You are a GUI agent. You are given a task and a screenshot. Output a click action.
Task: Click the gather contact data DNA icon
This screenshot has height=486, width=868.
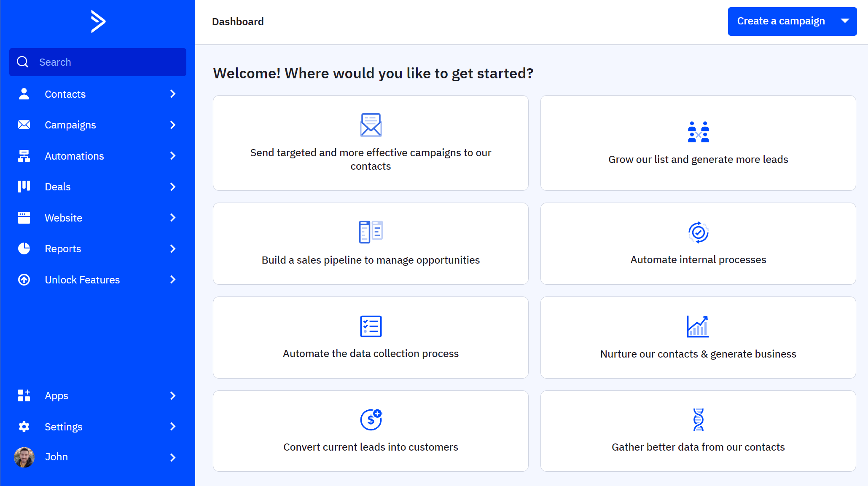[698, 419]
